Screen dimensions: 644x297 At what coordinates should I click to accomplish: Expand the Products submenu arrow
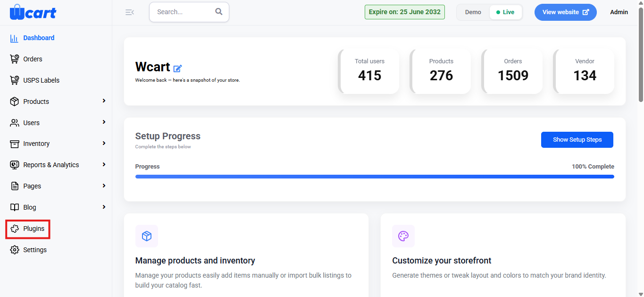[104, 101]
